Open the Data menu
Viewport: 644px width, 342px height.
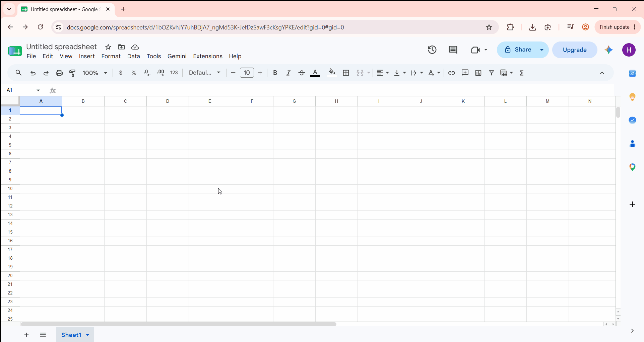134,56
